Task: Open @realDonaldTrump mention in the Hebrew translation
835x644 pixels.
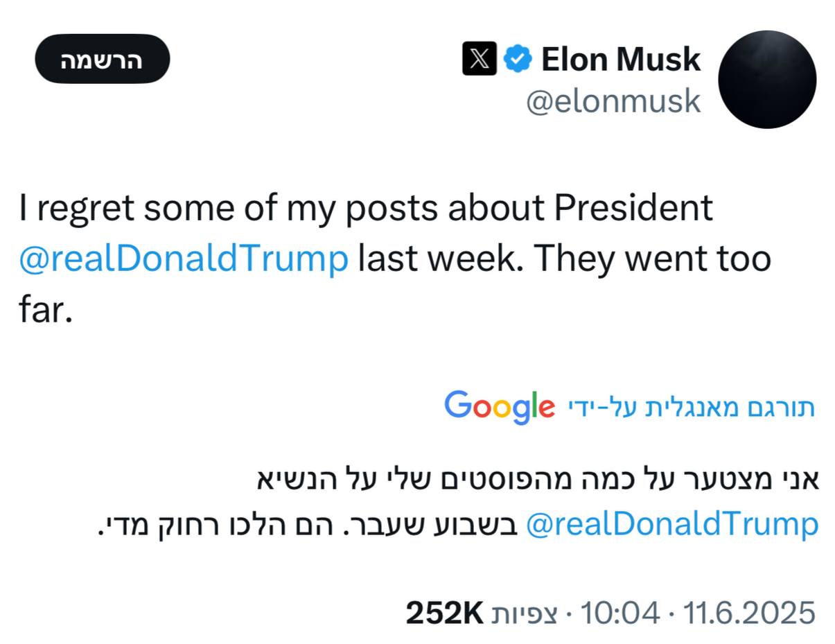Action: coord(672,524)
